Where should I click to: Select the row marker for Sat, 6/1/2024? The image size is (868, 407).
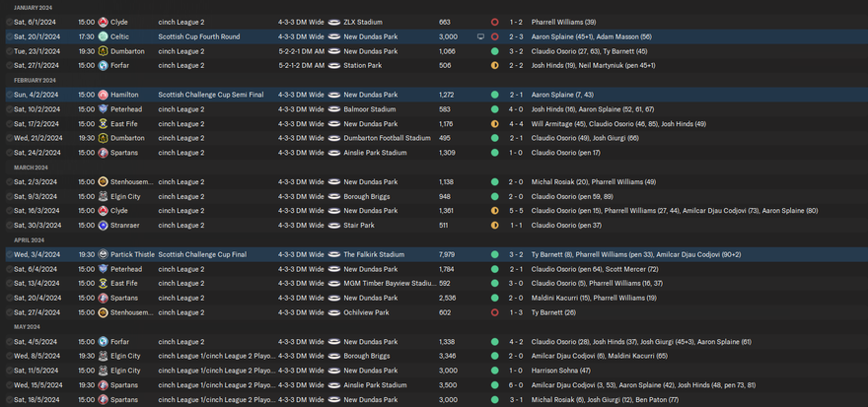[x=9, y=22]
